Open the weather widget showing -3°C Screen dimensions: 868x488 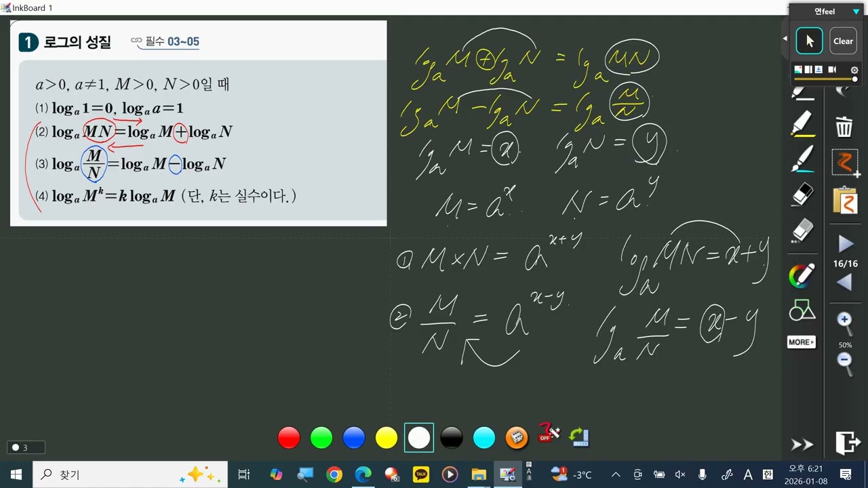pyautogui.click(x=572, y=474)
